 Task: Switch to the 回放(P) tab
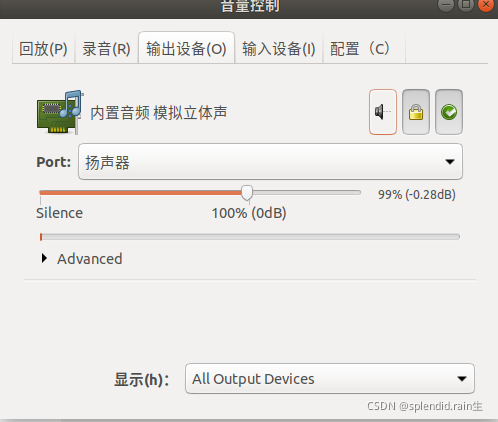click(43, 49)
